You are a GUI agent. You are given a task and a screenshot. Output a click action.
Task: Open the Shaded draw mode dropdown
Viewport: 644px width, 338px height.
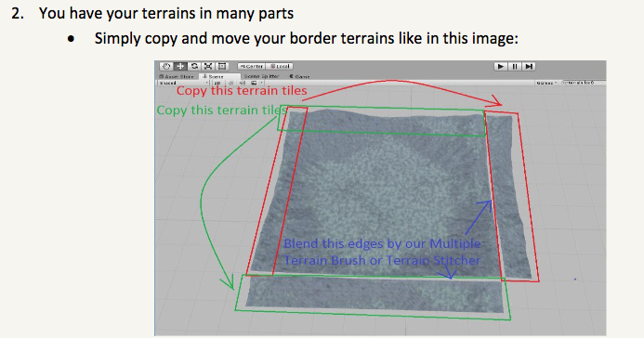[x=184, y=83]
